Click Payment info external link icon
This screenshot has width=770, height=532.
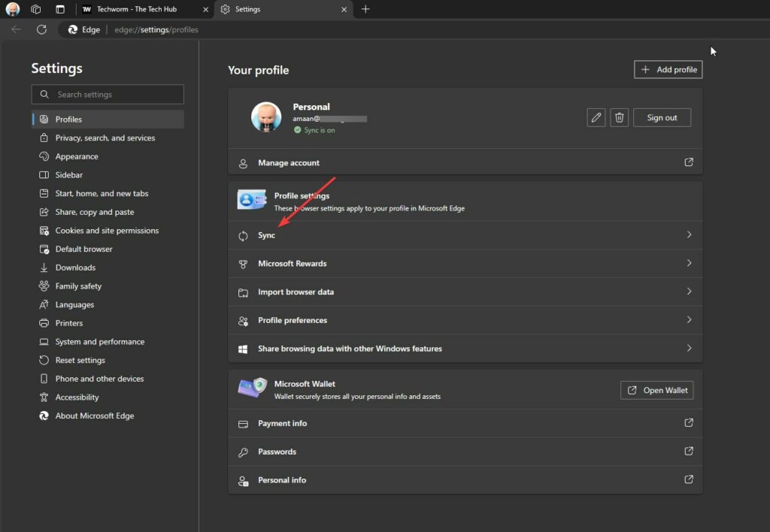(x=689, y=422)
